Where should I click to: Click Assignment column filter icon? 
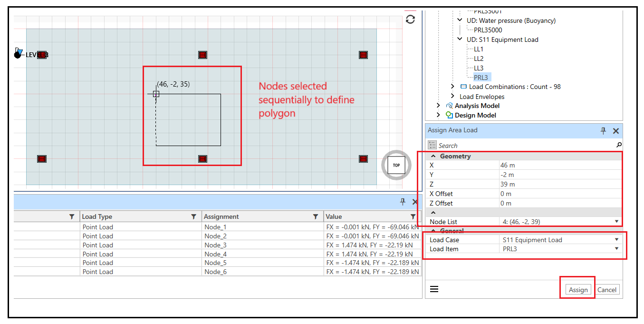point(315,216)
